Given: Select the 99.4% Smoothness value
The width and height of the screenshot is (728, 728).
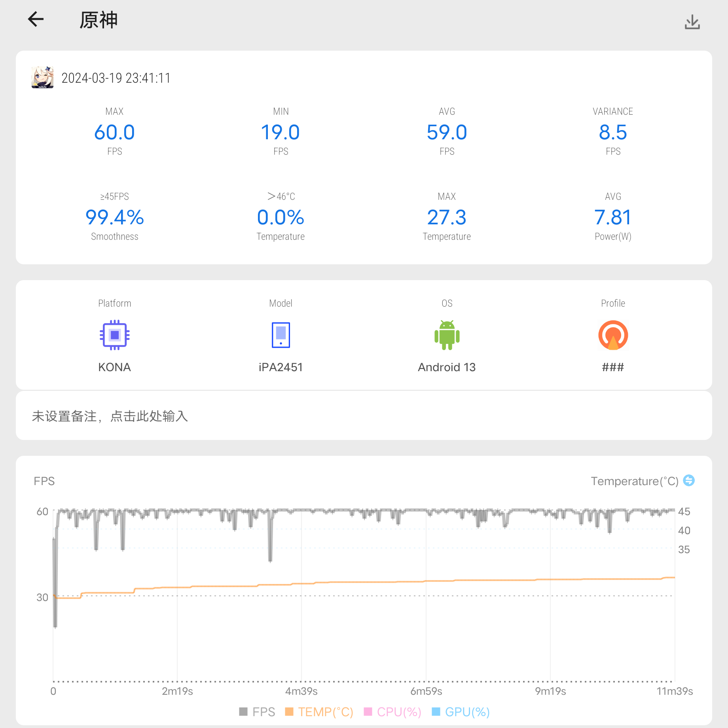Looking at the screenshot, I should click(x=115, y=217).
